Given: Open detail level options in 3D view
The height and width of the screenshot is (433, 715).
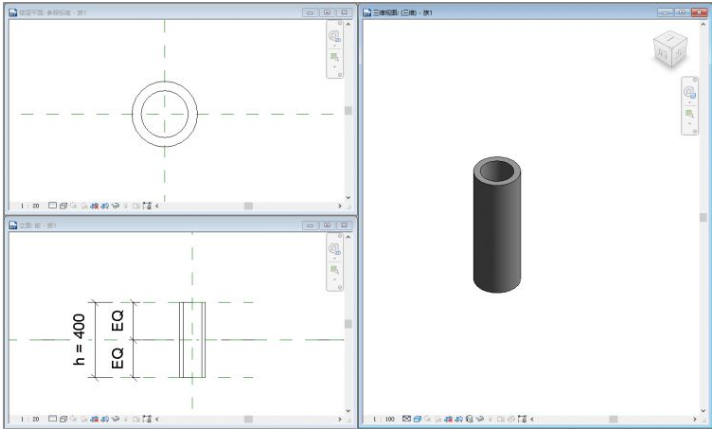Looking at the screenshot, I should (406, 418).
